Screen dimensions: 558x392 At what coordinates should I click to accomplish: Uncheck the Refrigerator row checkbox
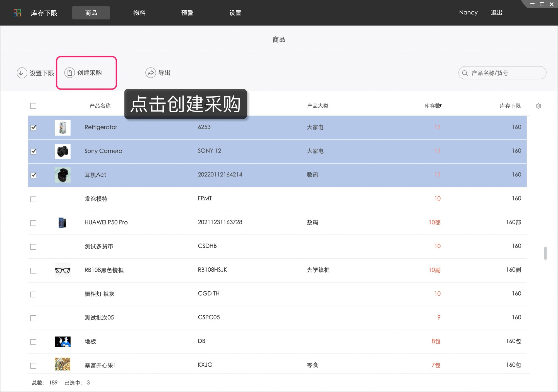tap(33, 128)
